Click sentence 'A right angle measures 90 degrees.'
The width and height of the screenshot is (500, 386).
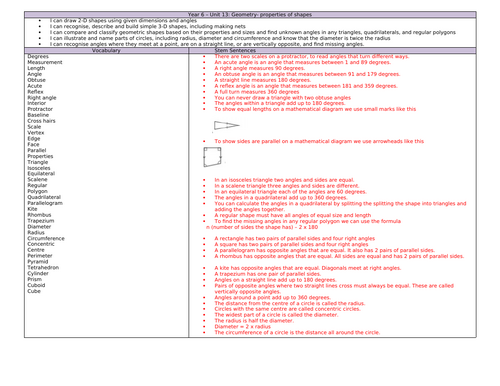(x=260, y=68)
